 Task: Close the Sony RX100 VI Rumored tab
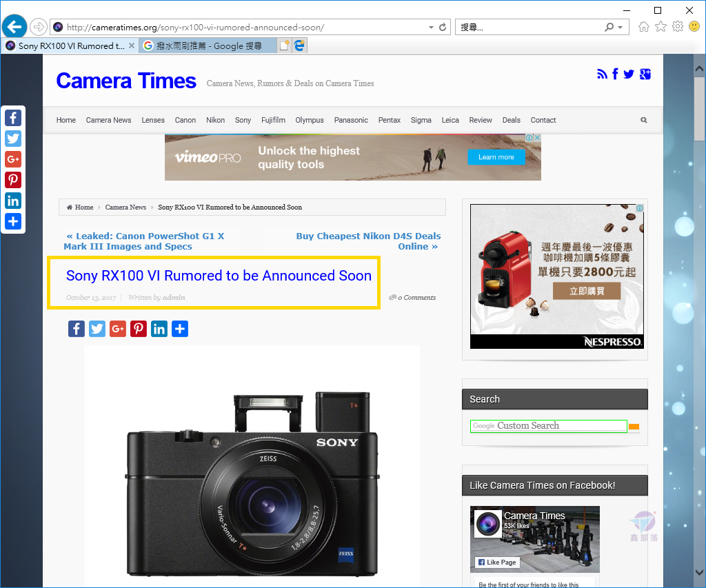[x=132, y=45]
